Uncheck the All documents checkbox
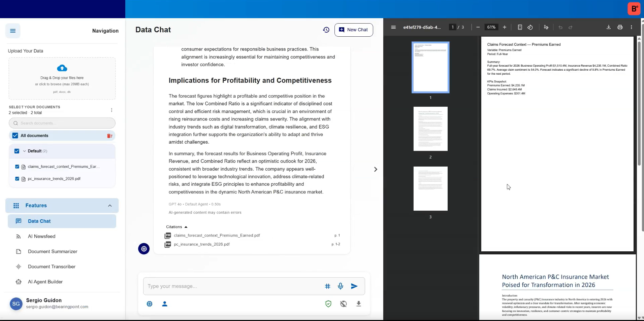The width and height of the screenshot is (644, 321). [x=15, y=136]
